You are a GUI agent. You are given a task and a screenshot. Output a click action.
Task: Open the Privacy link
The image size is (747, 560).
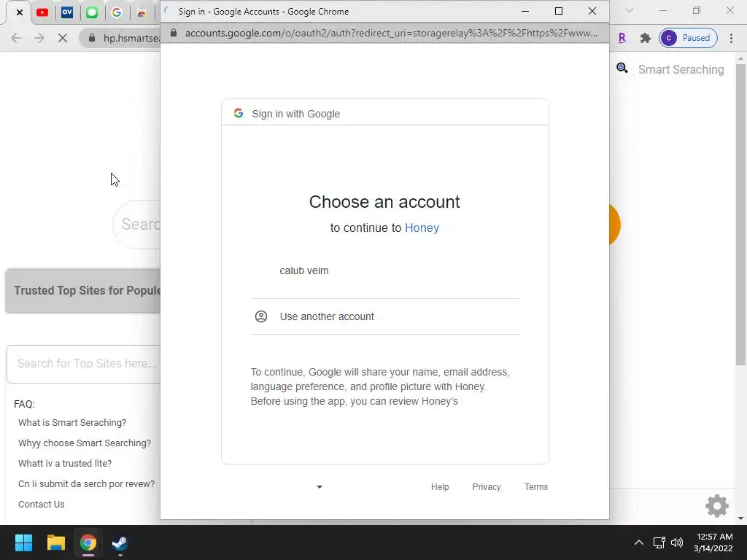coord(487,486)
